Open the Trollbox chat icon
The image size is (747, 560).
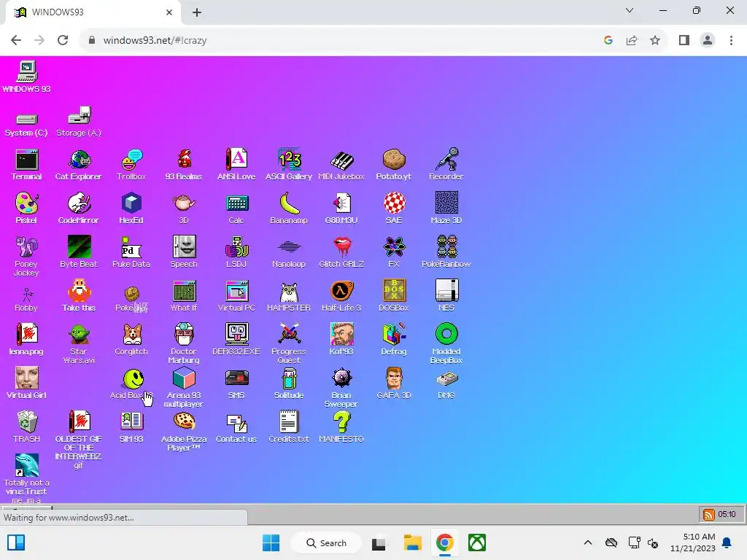[x=131, y=165]
